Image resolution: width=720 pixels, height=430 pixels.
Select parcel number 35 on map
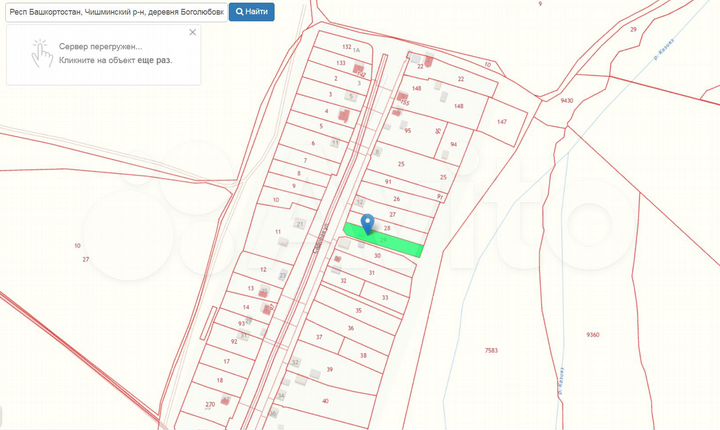tap(358, 310)
